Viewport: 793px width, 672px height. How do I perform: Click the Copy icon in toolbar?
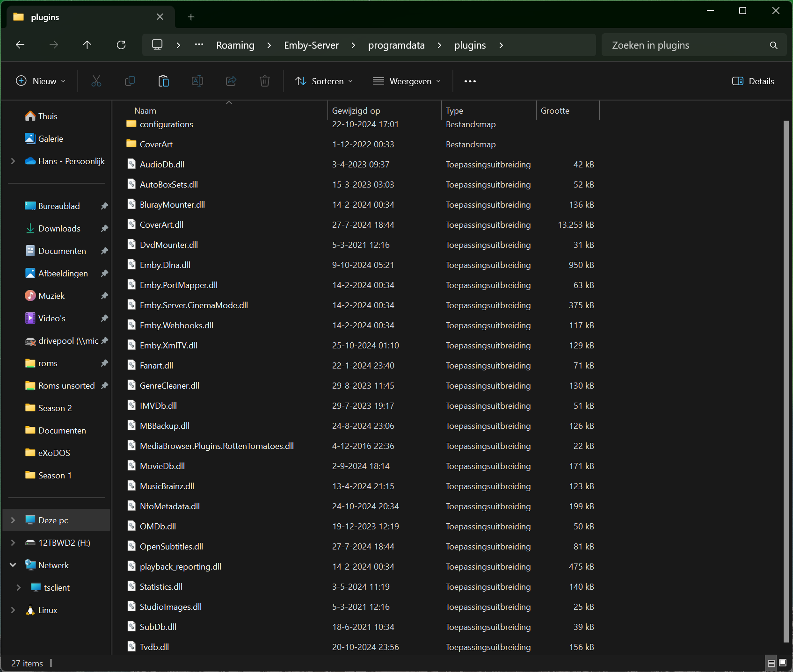[130, 81]
